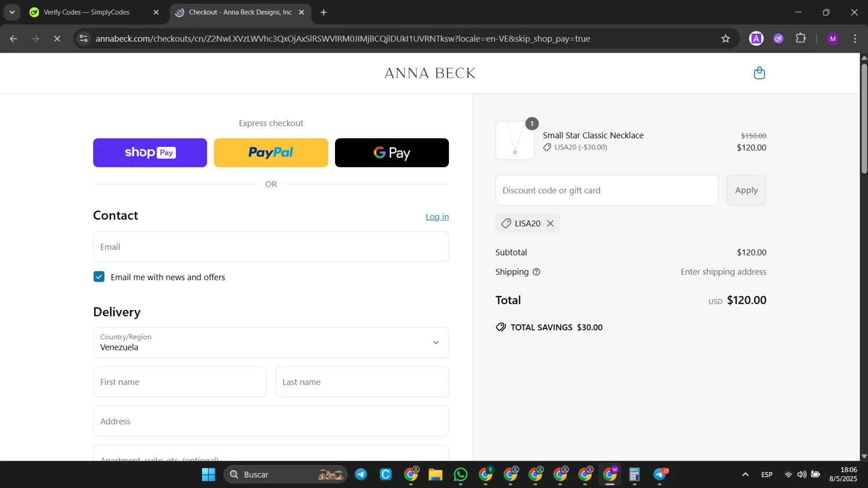Open the extensions puzzle icon
The width and height of the screenshot is (868, 488).
801,39
